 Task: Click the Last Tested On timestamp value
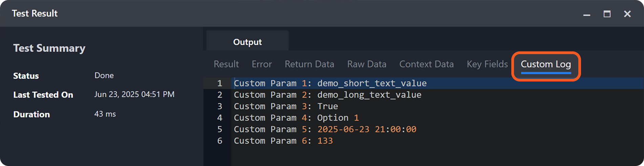(134, 94)
